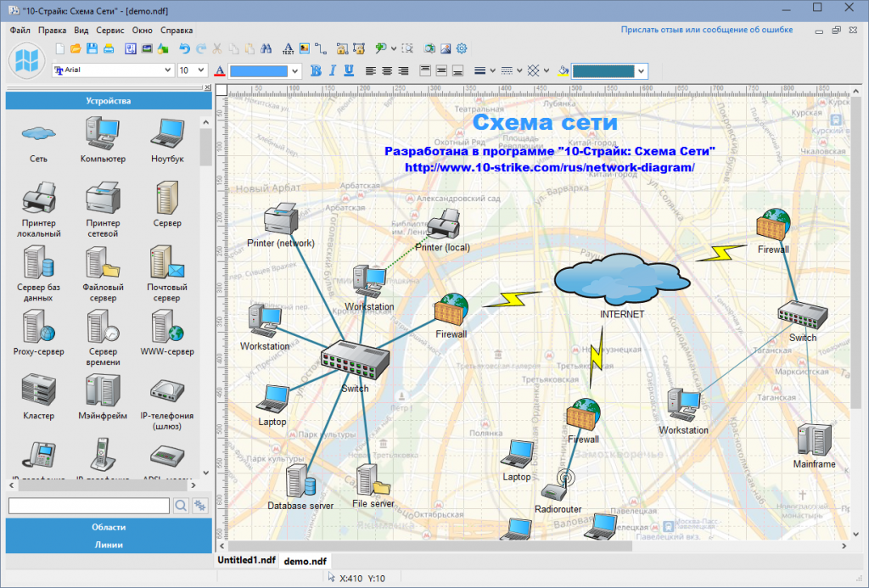Screen dimensions: 869x588
Task: Pick the Компьютер device from palette
Action: coord(103,141)
